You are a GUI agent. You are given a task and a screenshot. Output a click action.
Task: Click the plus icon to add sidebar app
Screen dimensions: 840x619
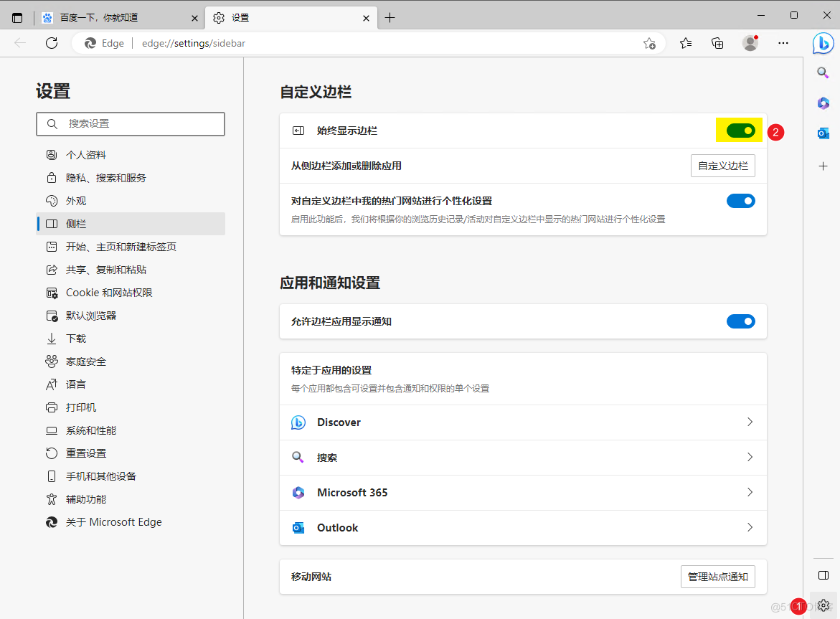[823, 166]
